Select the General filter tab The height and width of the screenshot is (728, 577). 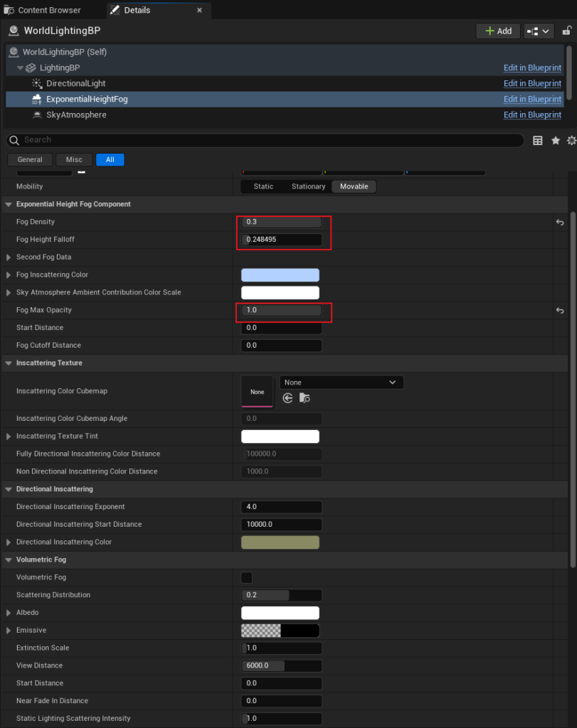click(30, 160)
